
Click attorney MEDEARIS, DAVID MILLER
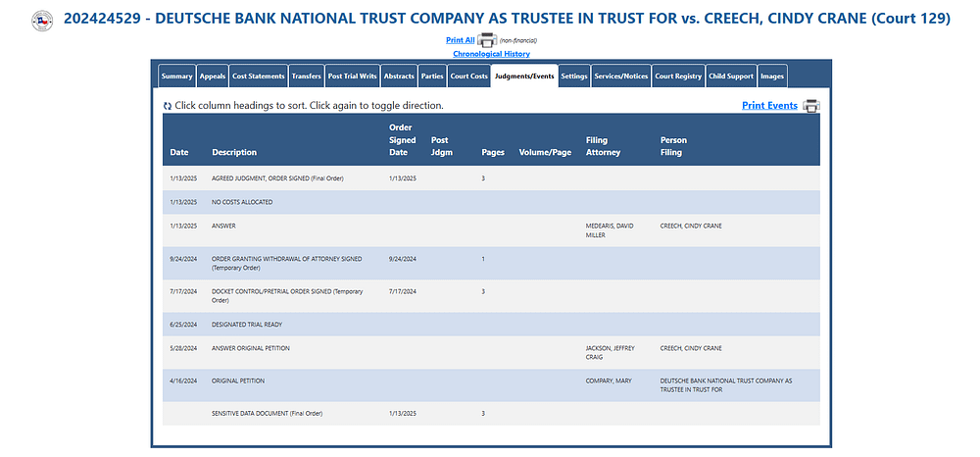(610, 230)
